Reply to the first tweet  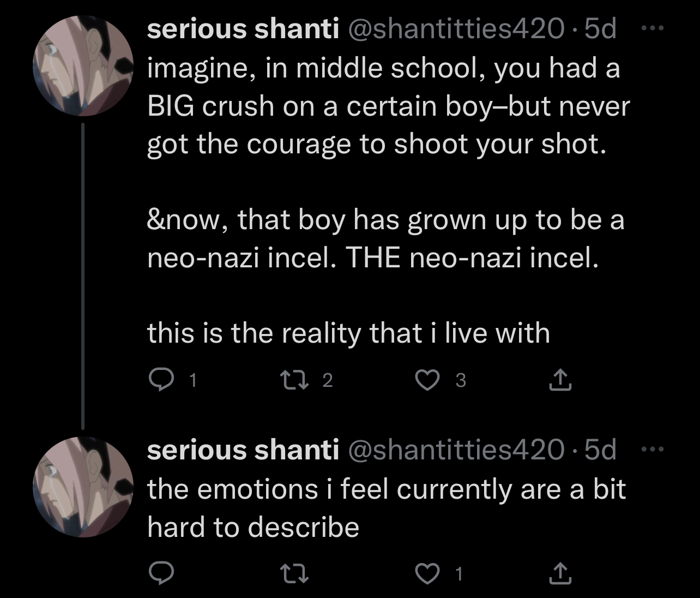point(161,380)
